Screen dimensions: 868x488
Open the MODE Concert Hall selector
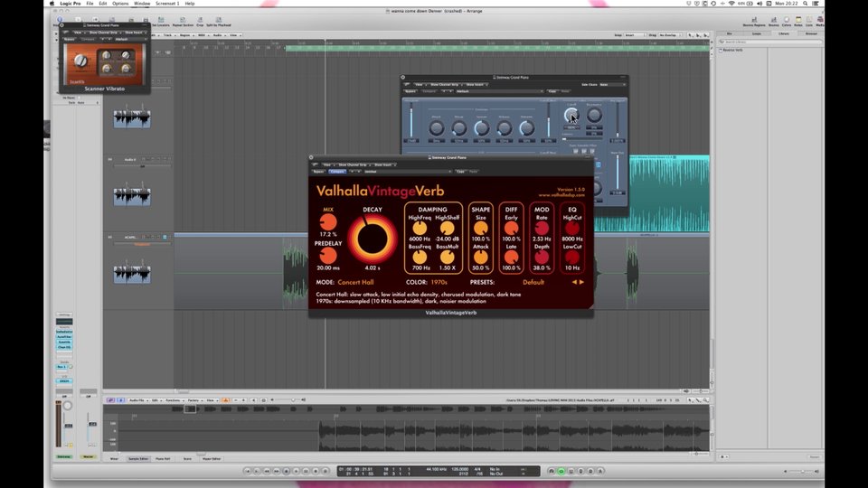click(x=355, y=282)
